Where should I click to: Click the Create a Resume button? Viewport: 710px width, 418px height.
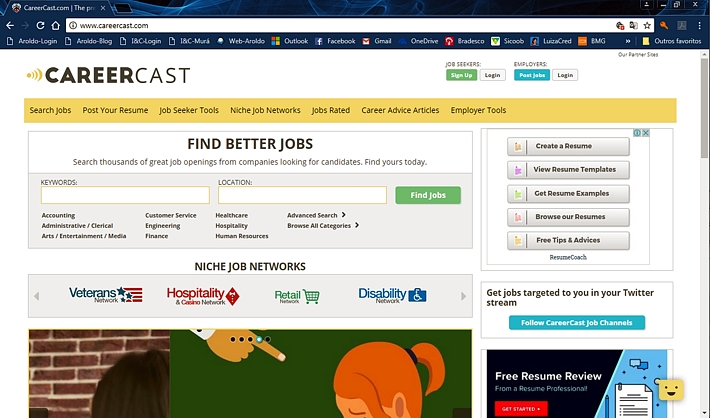(x=568, y=146)
